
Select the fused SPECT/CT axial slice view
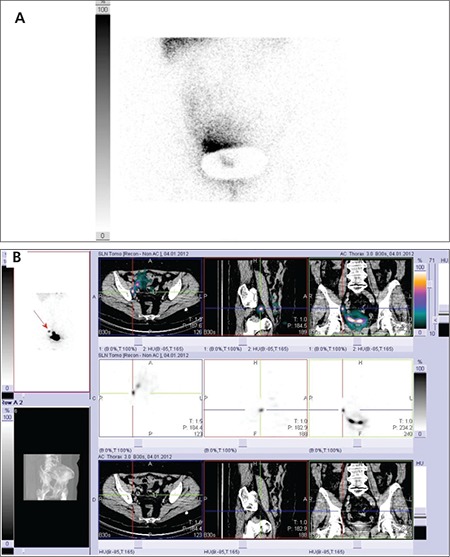click(151, 297)
